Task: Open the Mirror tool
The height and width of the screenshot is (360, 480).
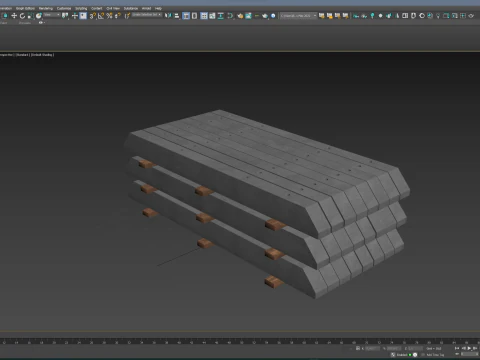Action: [x=168, y=16]
